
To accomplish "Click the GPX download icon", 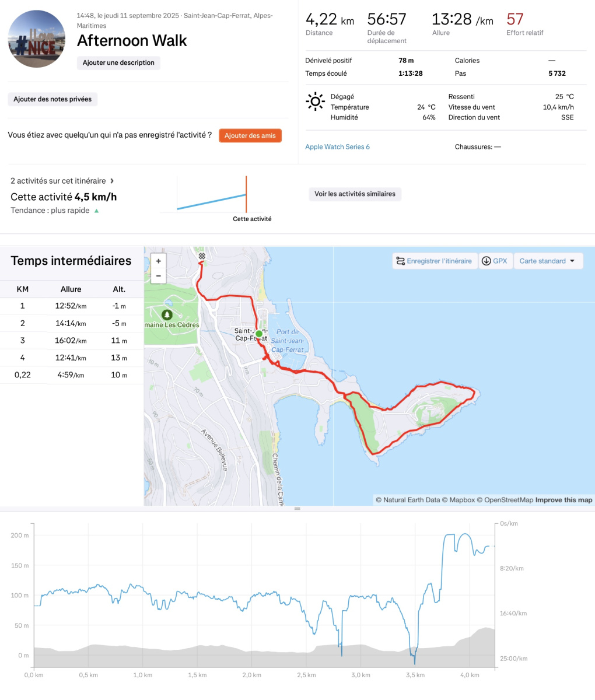I will (486, 261).
